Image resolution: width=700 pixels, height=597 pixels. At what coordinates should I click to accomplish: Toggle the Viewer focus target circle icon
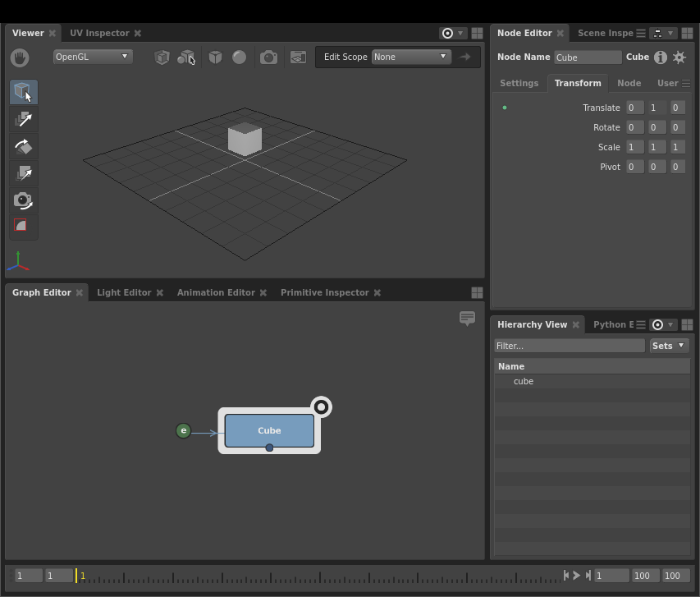(447, 33)
